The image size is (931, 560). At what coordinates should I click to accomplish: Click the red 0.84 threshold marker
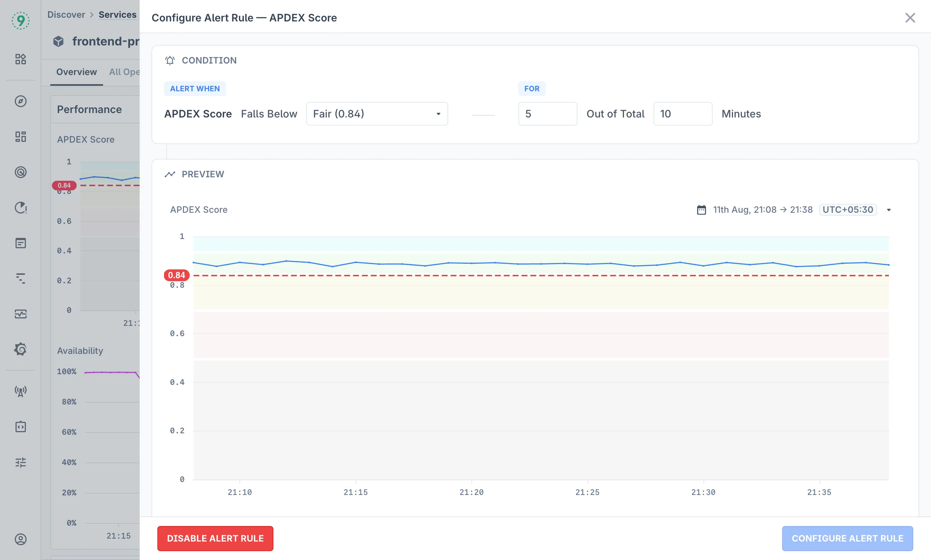tap(176, 275)
